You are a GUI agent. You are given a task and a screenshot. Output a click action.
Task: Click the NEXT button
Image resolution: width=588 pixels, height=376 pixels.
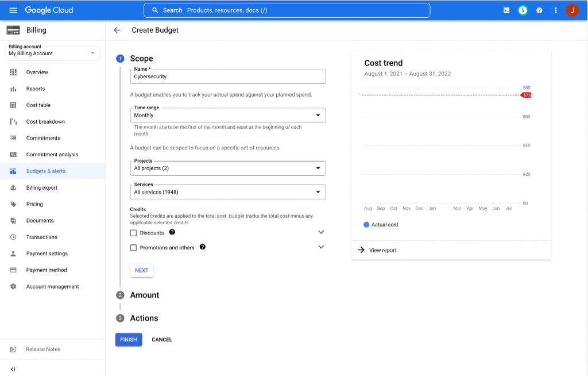point(142,270)
